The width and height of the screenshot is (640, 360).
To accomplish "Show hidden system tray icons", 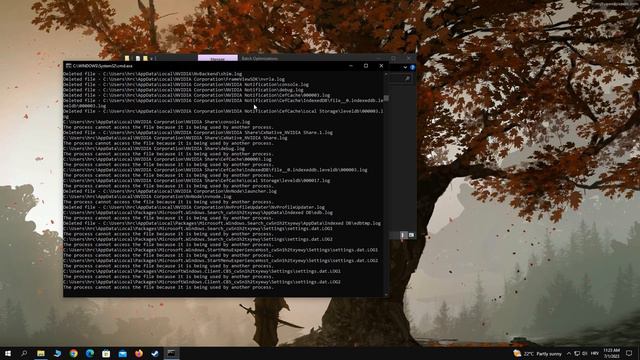I will (x=569, y=353).
